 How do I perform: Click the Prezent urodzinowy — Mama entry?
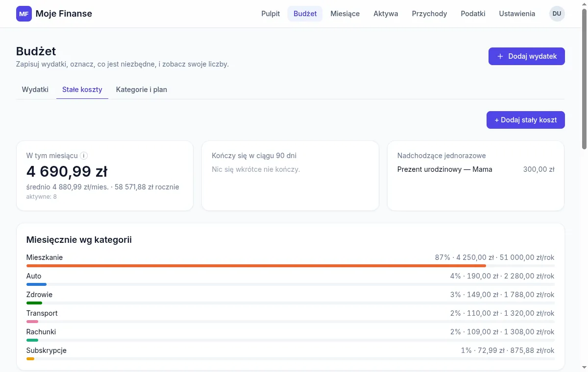click(445, 169)
